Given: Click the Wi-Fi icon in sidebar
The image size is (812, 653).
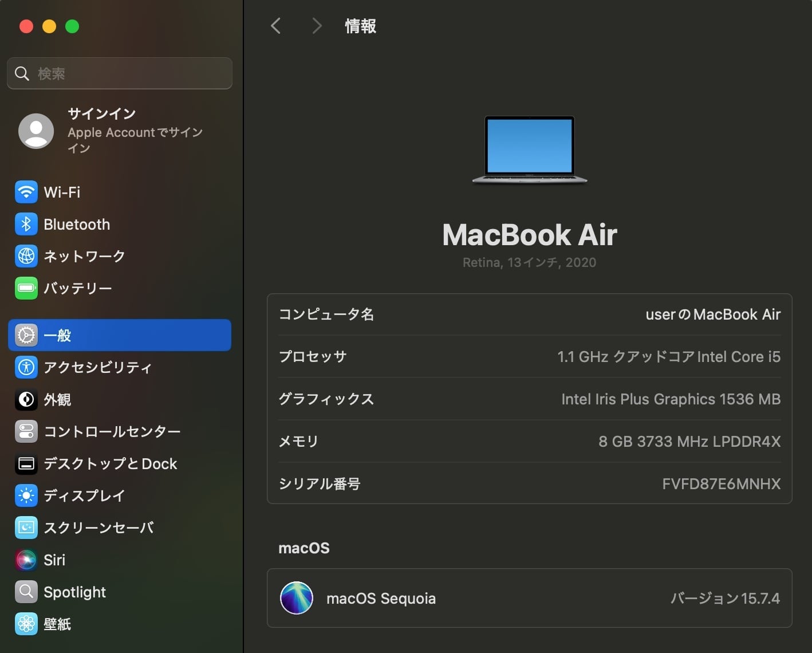Looking at the screenshot, I should click(x=26, y=192).
